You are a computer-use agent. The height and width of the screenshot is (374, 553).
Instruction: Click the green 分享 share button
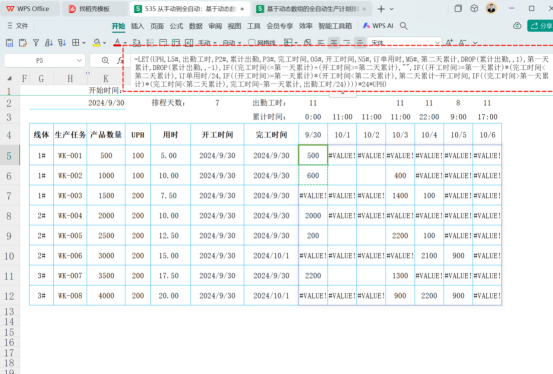click(540, 26)
